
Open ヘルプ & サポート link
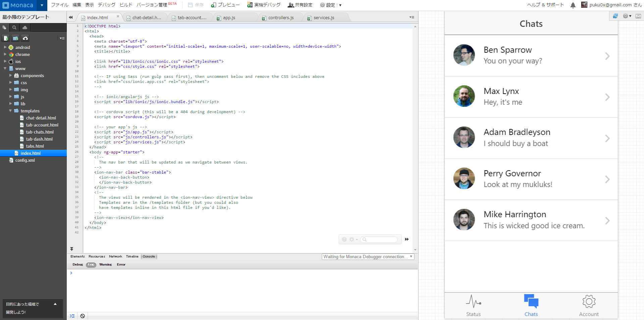click(x=545, y=5)
